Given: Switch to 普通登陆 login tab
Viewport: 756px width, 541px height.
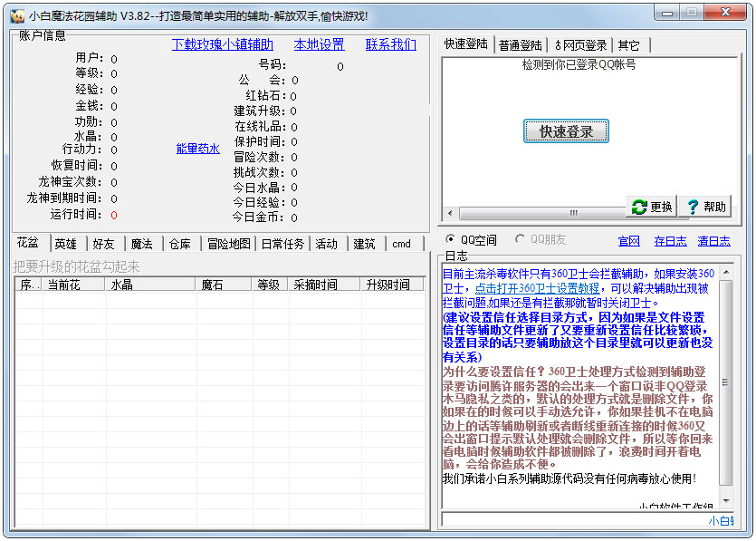Looking at the screenshot, I should pyautogui.click(x=521, y=45).
